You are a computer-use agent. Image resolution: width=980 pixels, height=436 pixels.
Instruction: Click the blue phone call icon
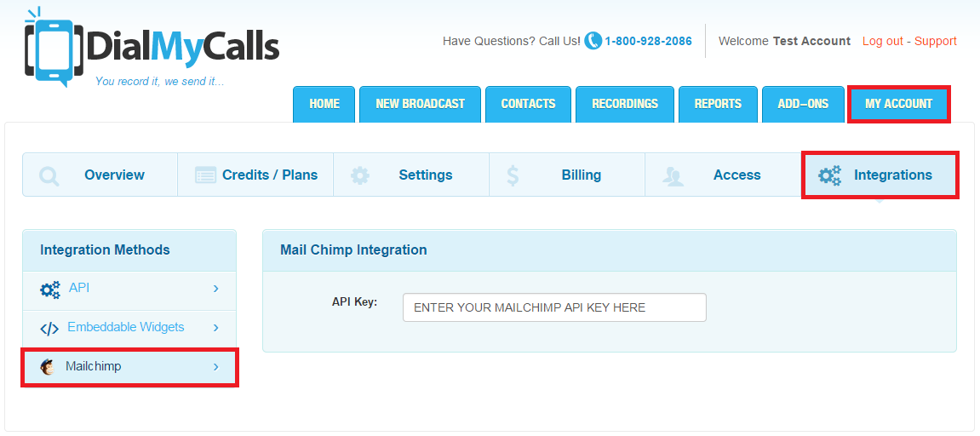tap(593, 41)
